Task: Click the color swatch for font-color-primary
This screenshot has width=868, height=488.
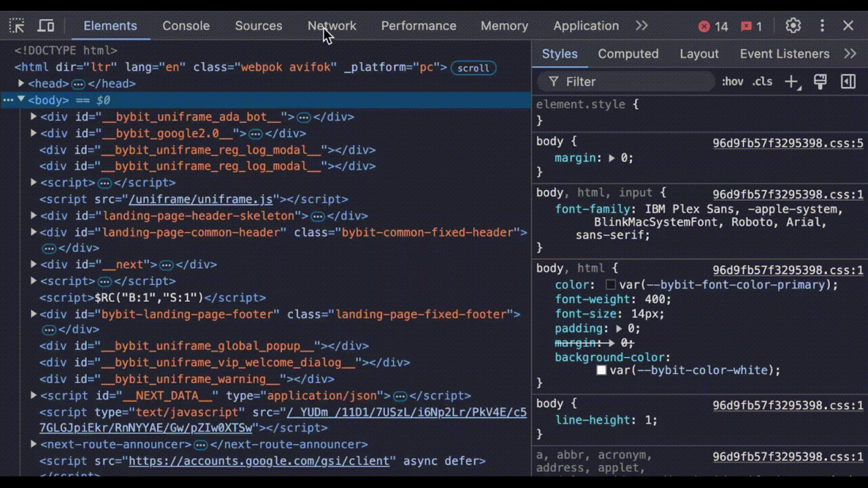Action: tap(610, 285)
